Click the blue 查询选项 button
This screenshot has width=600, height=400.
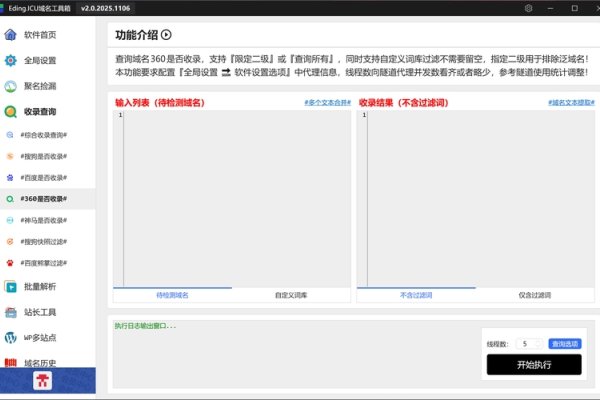(565, 344)
